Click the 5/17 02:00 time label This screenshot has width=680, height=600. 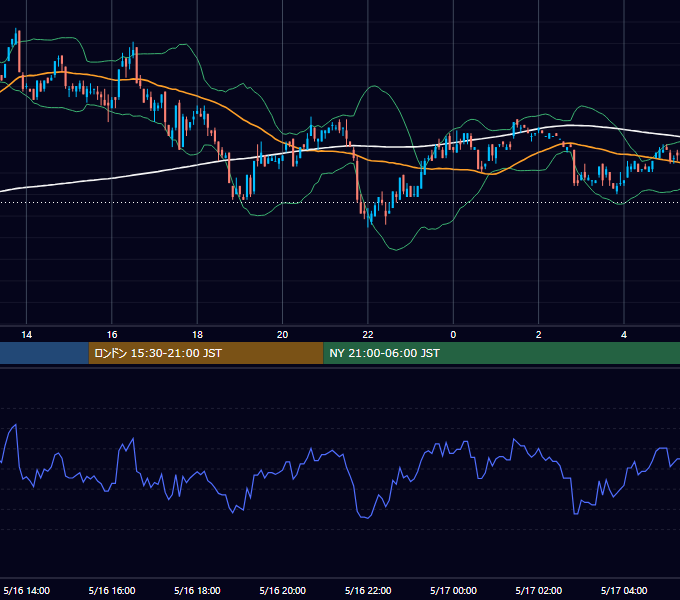point(539,590)
